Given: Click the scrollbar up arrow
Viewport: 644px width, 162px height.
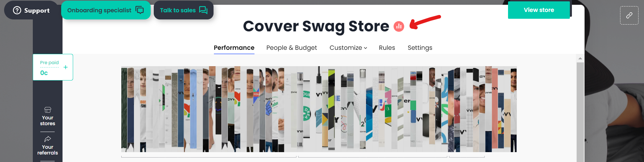Looking at the screenshot, I should pyautogui.click(x=580, y=58).
